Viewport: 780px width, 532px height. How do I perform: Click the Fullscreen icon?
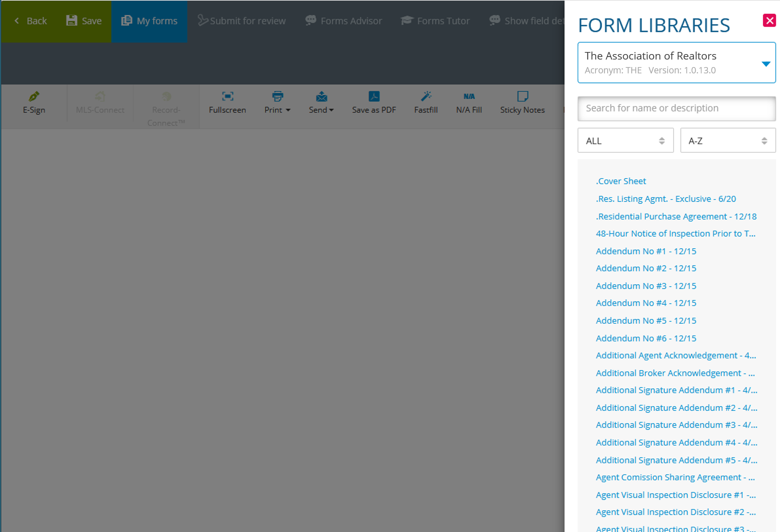click(227, 102)
